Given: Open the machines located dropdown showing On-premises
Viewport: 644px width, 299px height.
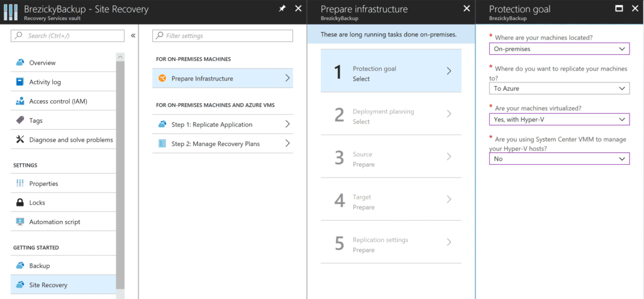Looking at the screenshot, I should pyautogui.click(x=559, y=49).
